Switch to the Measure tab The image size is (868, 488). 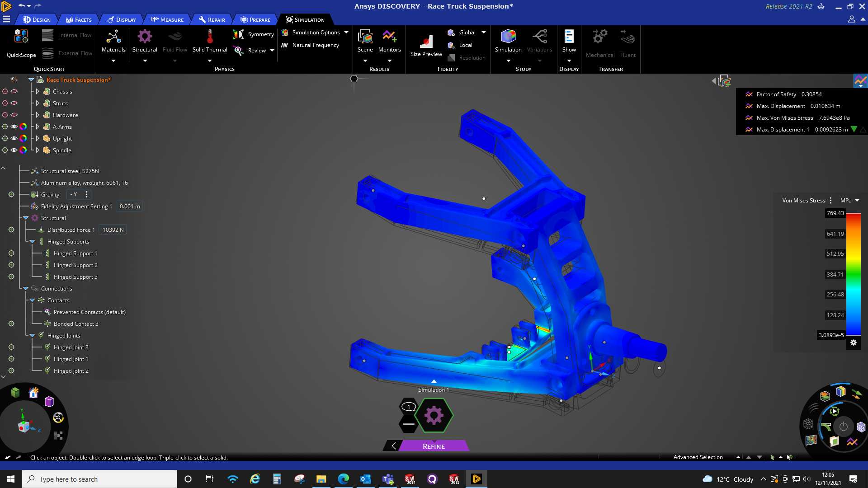point(168,19)
